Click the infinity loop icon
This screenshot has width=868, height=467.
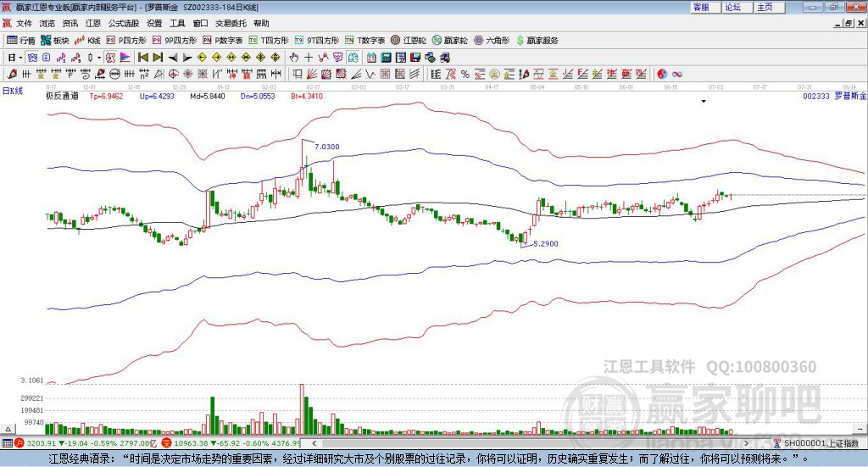click(x=677, y=74)
